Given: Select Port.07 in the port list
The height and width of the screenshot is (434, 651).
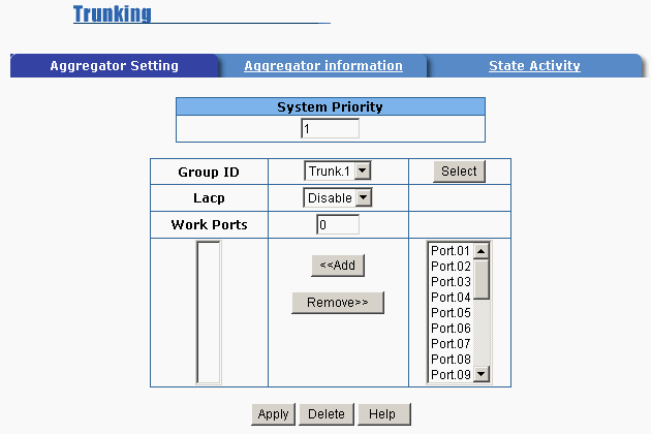Looking at the screenshot, I should [x=450, y=344].
